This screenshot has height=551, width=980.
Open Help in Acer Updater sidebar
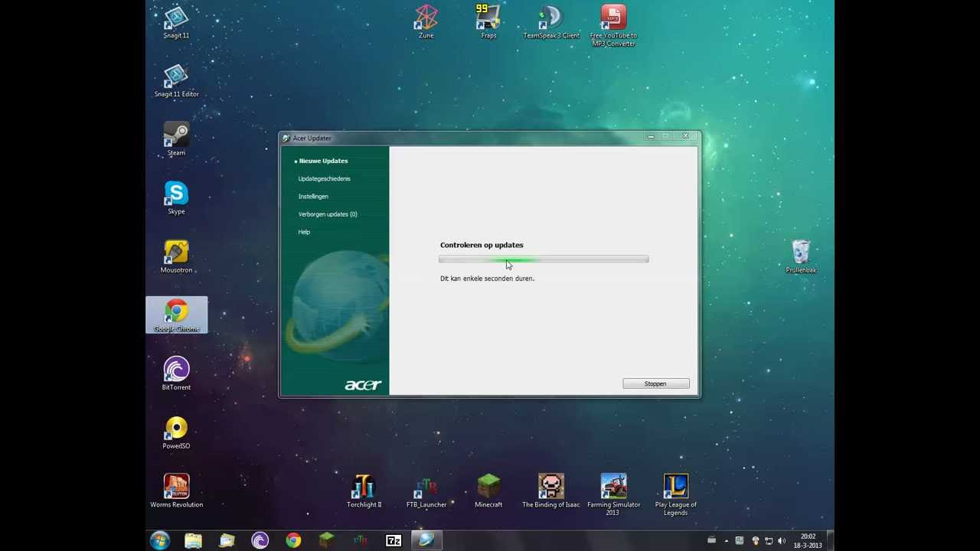(304, 232)
